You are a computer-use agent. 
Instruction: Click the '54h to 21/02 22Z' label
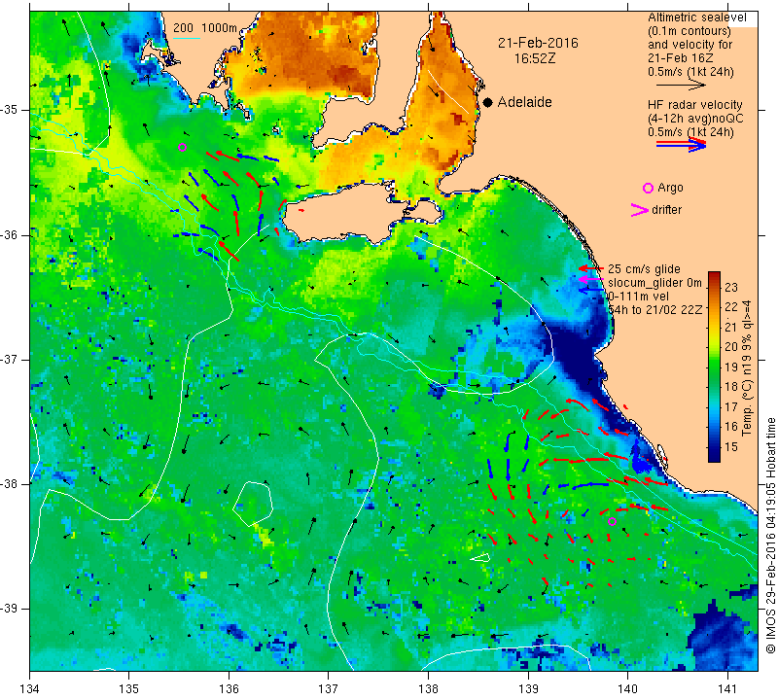[655, 309]
